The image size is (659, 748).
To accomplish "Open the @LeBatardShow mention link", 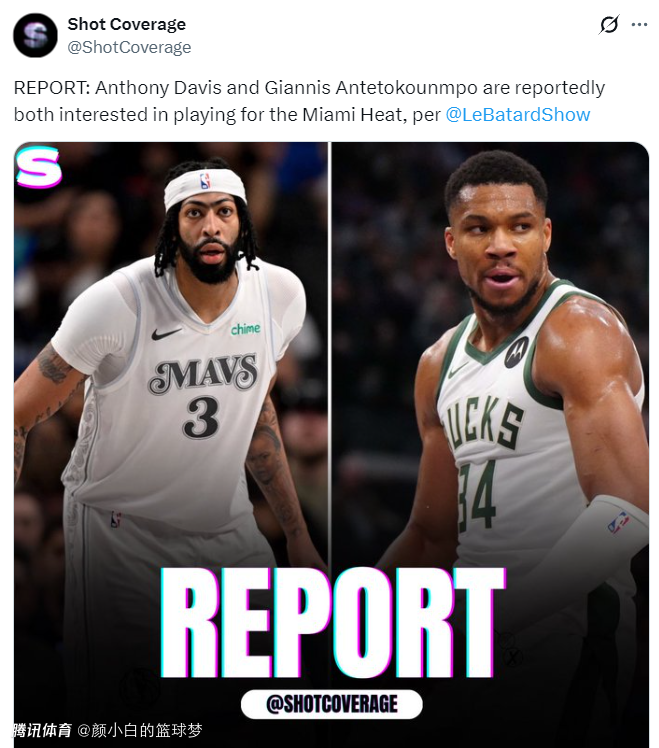I will [518, 114].
